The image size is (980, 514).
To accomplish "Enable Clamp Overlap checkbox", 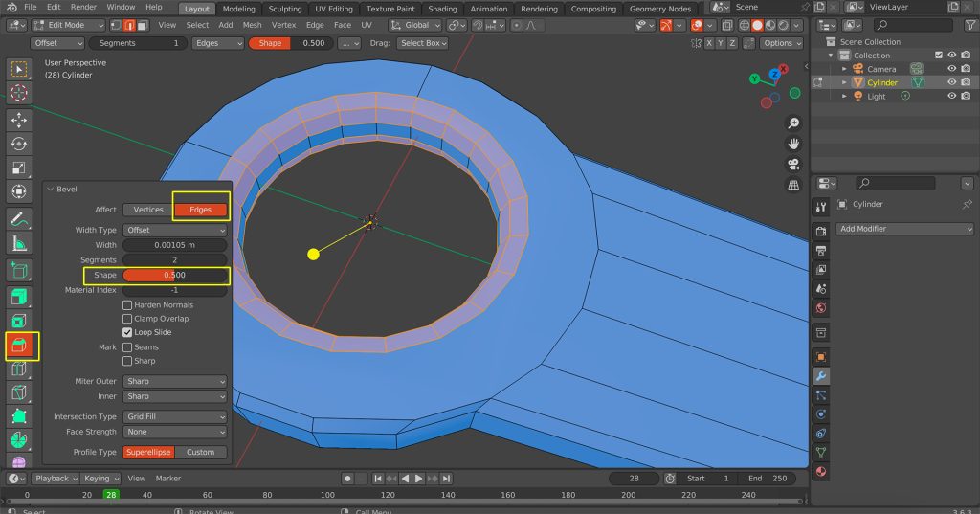I will coord(127,319).
